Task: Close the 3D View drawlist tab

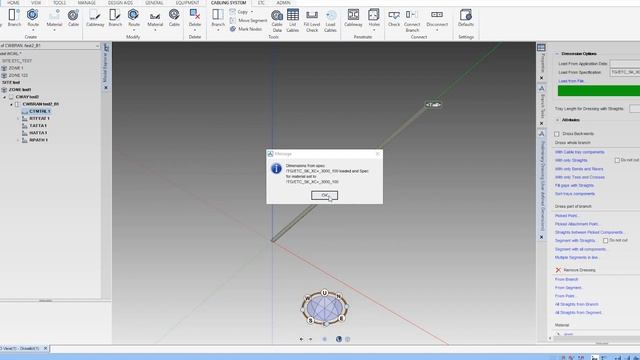Action: (x=45, y=348)
